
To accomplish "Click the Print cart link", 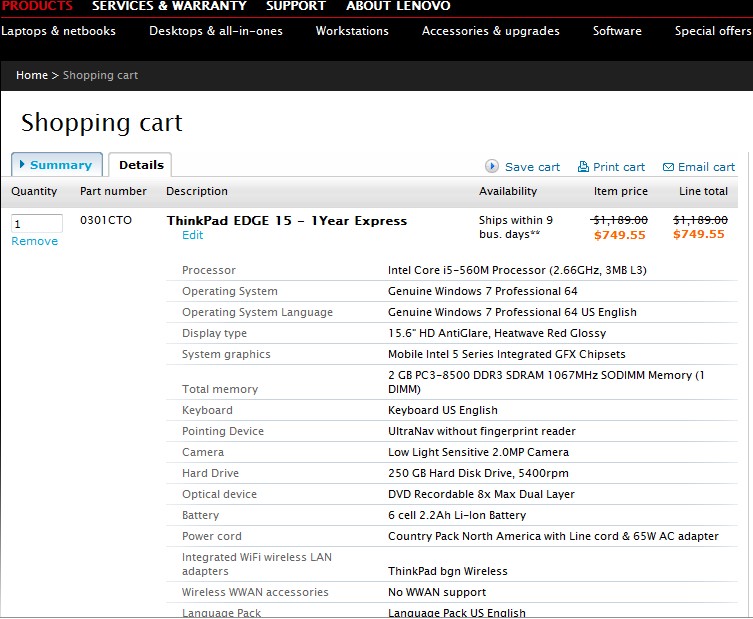I will pos(619,167).
